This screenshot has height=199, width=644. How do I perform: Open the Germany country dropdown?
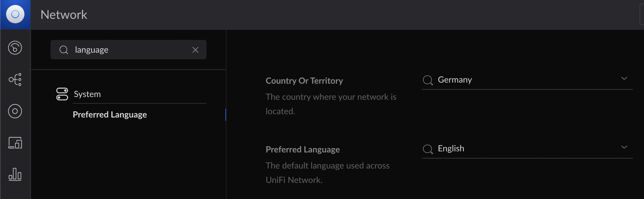(527, 80)
